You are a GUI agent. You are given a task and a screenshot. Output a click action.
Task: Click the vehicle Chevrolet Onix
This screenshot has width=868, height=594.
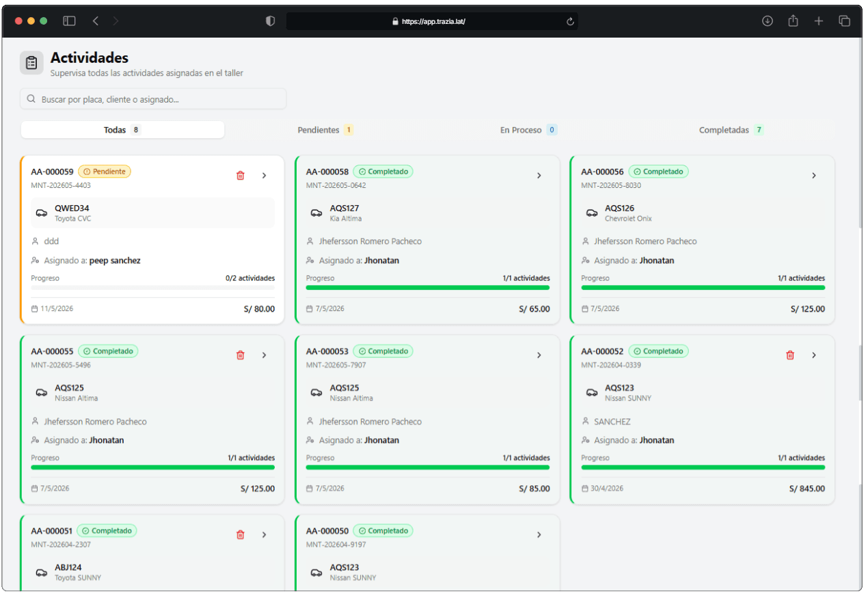point(628,219)
